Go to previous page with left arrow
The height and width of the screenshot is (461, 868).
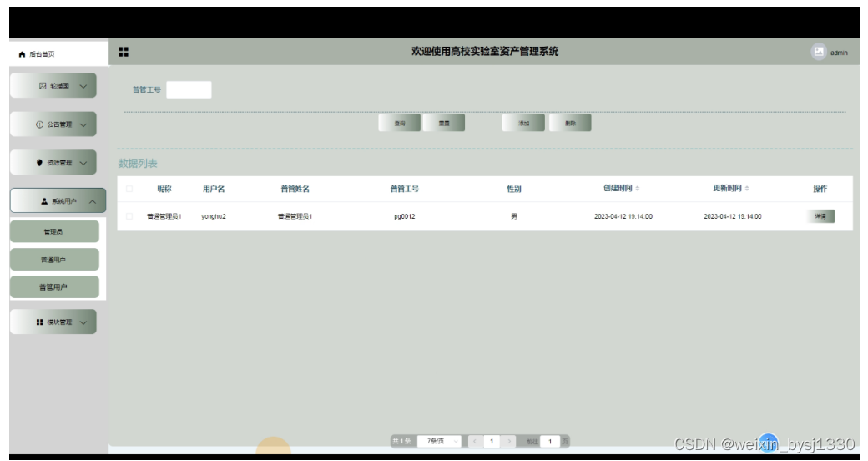474,442
